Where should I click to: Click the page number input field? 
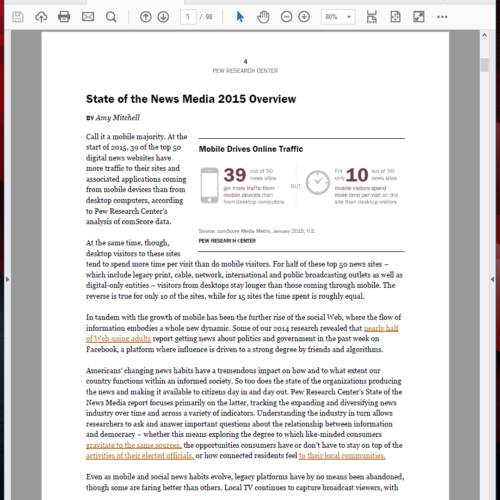tap(188, 17)
